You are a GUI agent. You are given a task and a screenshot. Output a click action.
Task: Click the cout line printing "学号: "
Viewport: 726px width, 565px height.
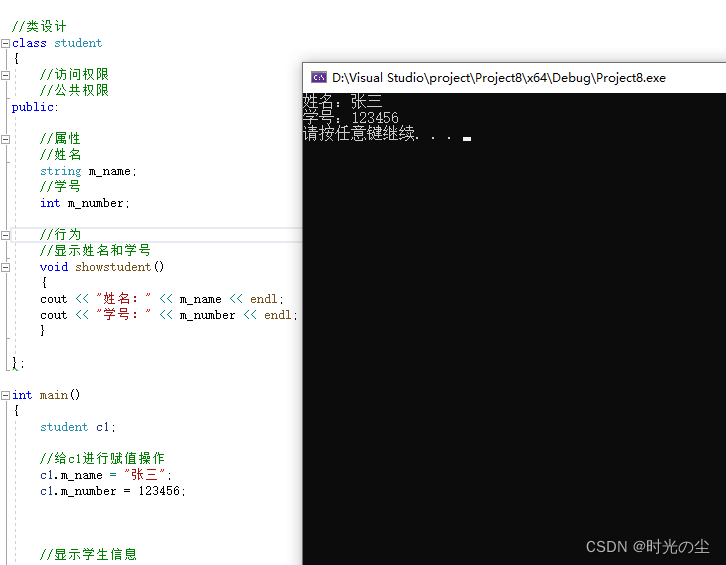coord(169,315)
